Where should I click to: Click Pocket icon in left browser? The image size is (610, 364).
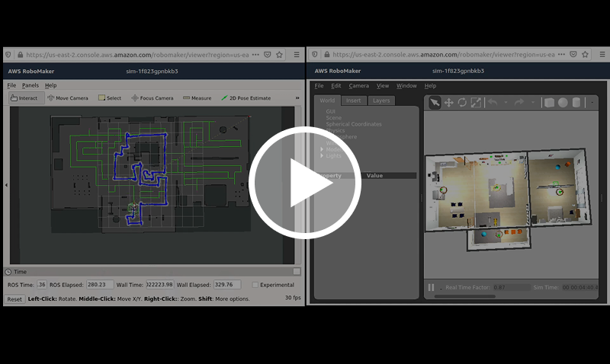[x=268, y=55]
